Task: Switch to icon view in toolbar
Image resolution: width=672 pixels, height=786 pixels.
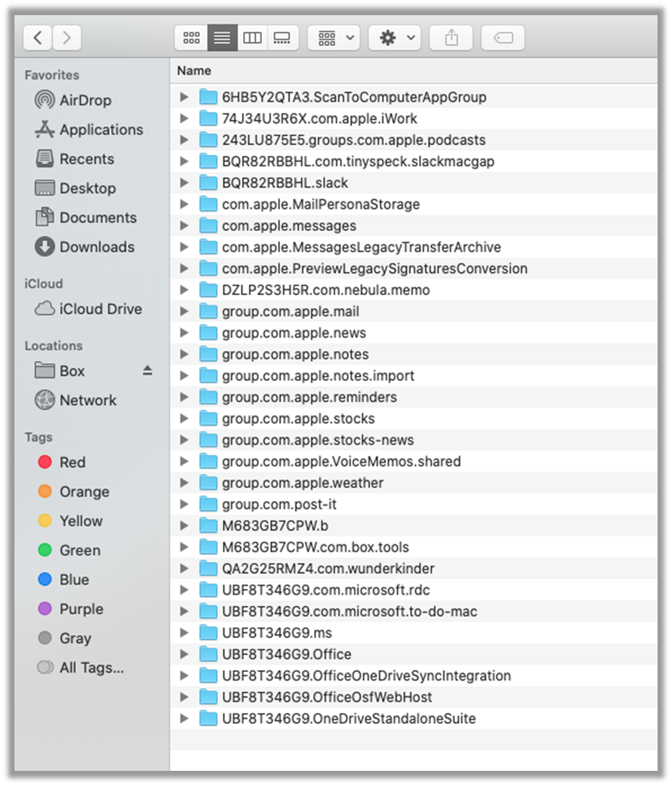Action: click(x=191, y=38)
